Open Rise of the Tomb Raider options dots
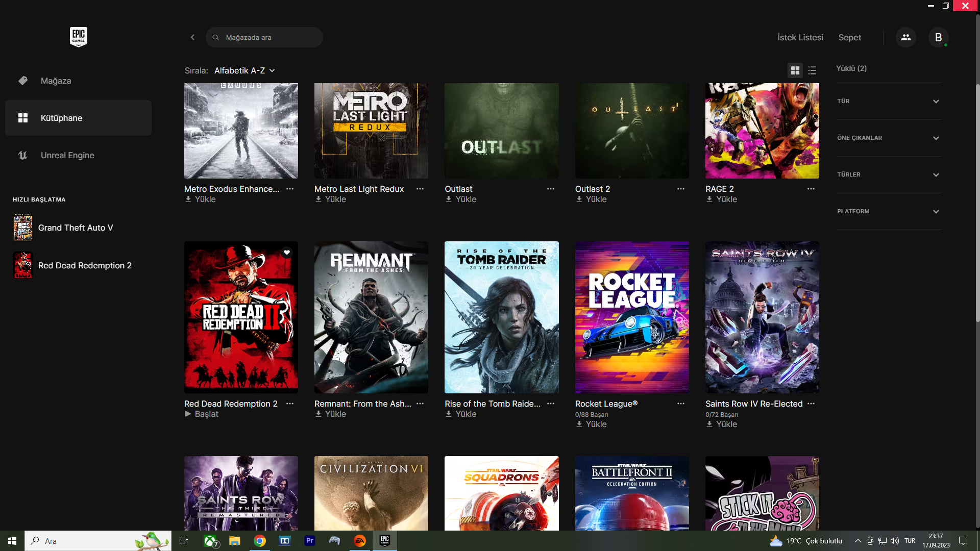 pos(551,404)
